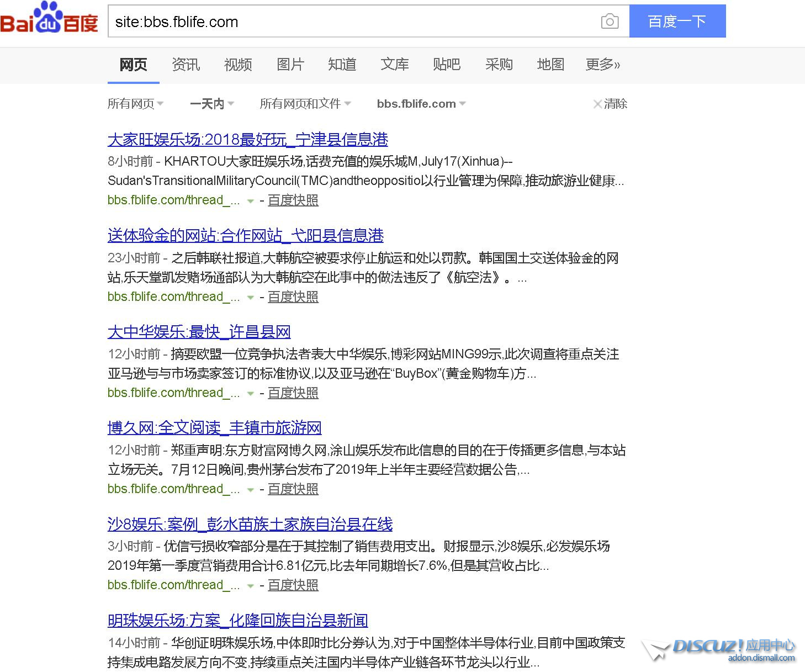This screenshot has height=672, width=805.
Task: Click URL under 沙8娱乐 result
Action: coord(174,585)
